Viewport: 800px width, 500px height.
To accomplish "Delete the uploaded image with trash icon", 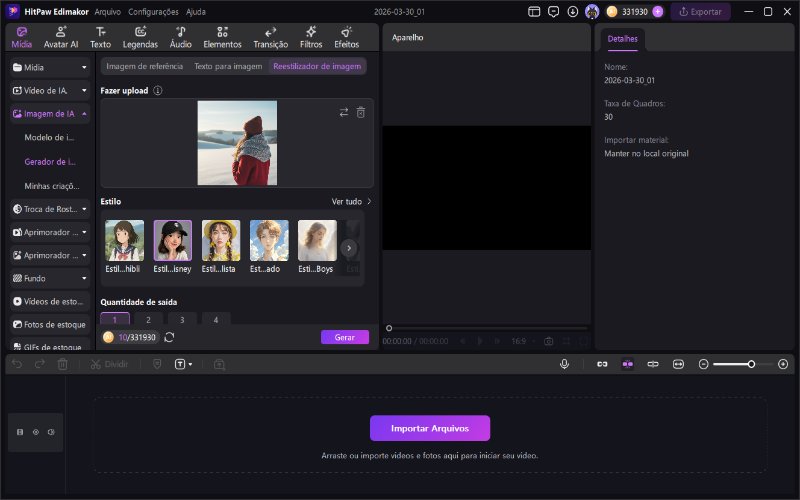I will [x=361, y=112].
